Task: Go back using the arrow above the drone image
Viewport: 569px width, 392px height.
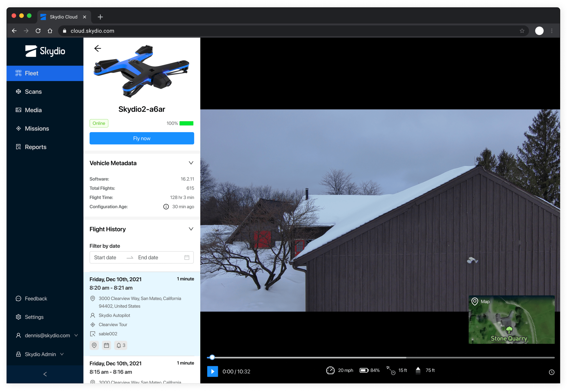Action: point(98,49)
